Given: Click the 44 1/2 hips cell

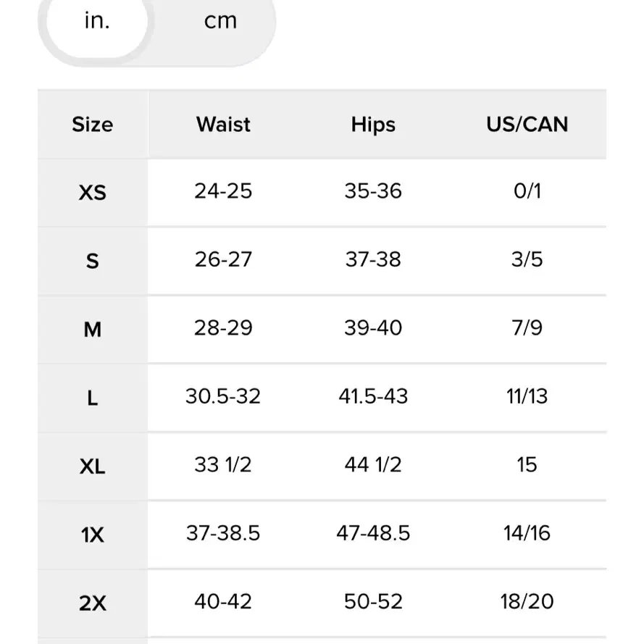Looking at the screenshot, I should (x=373, y=464).
